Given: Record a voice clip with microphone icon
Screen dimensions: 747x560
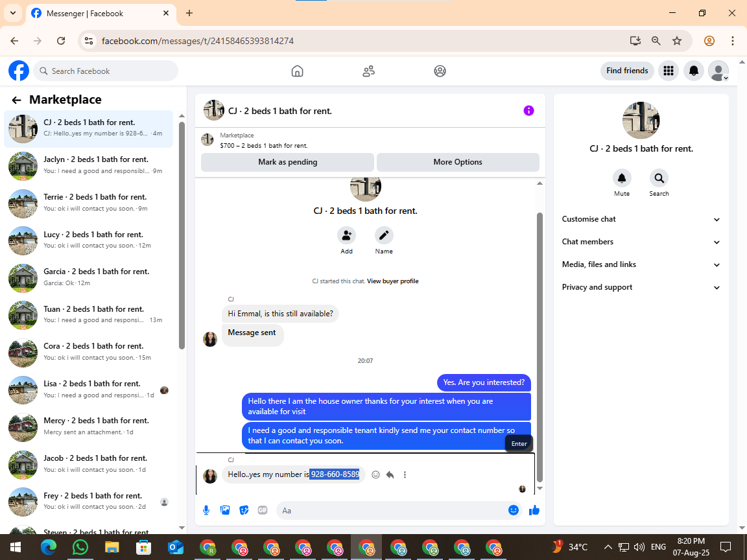Looking at the screenshot, I should pos(206,511).
